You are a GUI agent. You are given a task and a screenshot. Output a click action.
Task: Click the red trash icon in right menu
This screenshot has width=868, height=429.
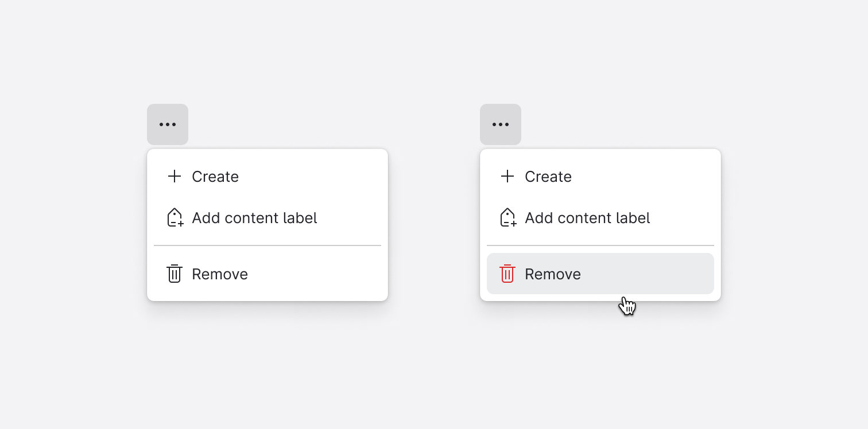(x=507, y=274)
